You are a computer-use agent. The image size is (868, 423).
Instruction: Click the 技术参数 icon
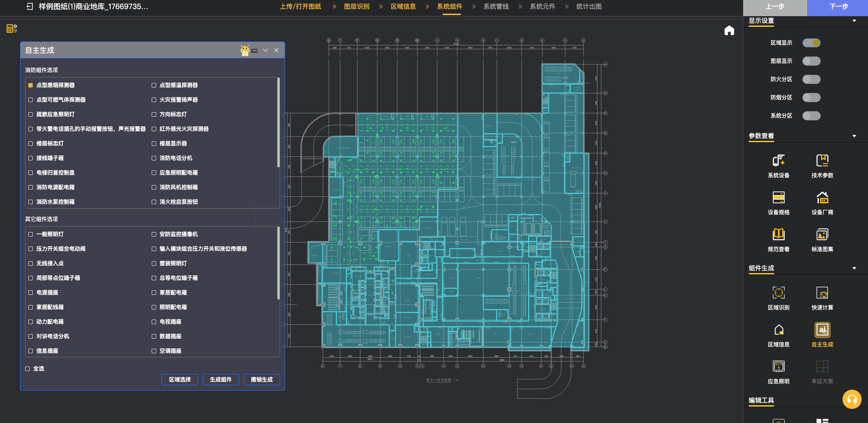click(822, 161)
